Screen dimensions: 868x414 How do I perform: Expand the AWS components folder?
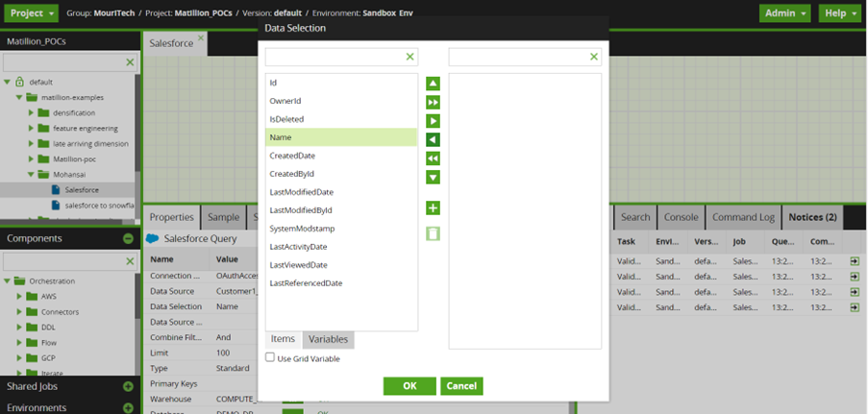coord(19,297)
